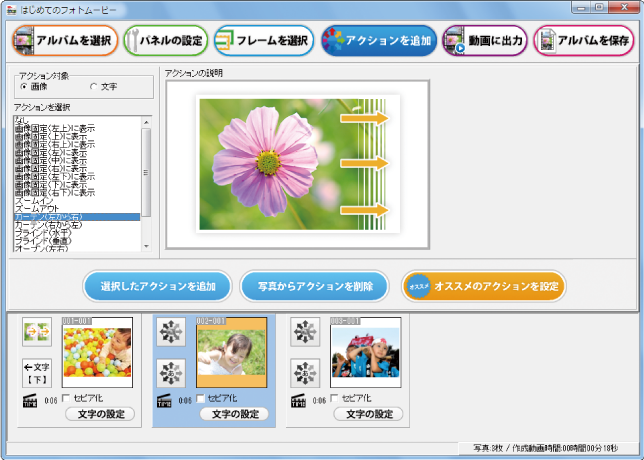The width and height of the screenshot is (644, 460).
Task: Click the image action icon on the third photo
Action: [305, 333]
